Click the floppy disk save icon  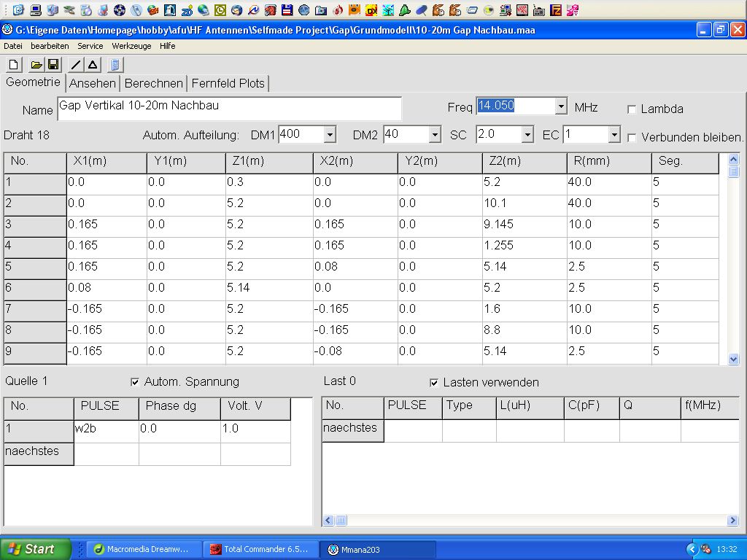point(53,65)
